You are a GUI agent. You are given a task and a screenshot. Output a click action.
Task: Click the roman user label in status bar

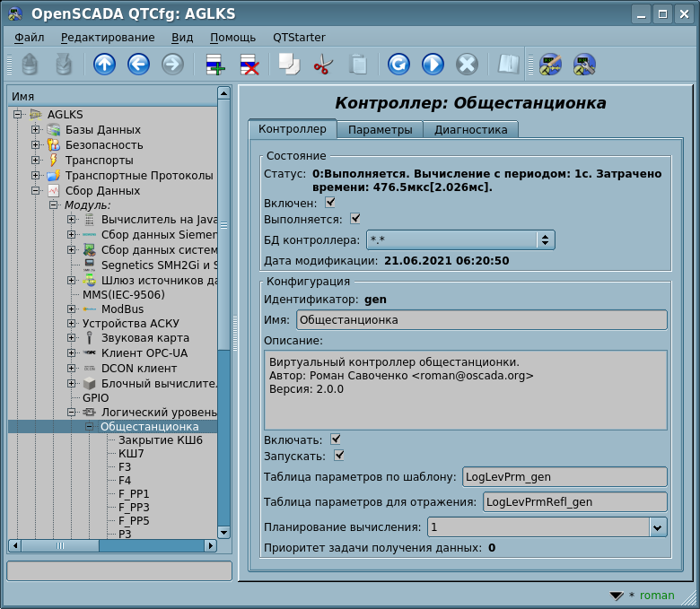(657, 596)
